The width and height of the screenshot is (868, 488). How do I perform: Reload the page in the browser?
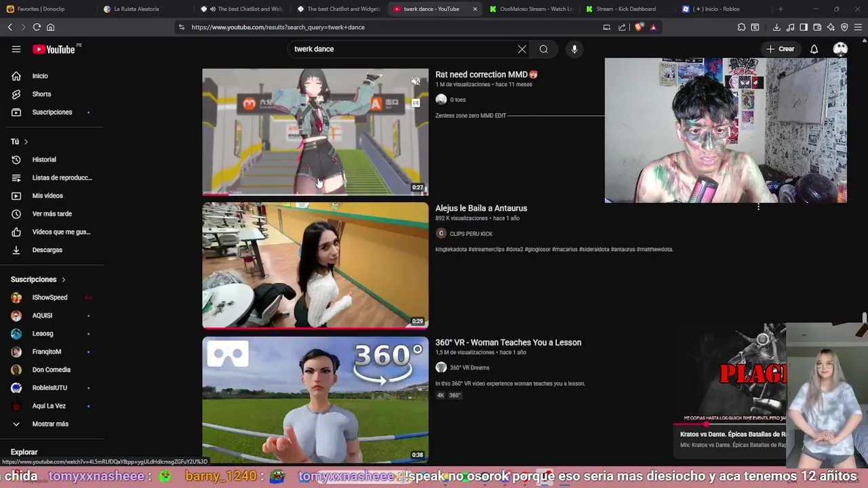point(37,27)
